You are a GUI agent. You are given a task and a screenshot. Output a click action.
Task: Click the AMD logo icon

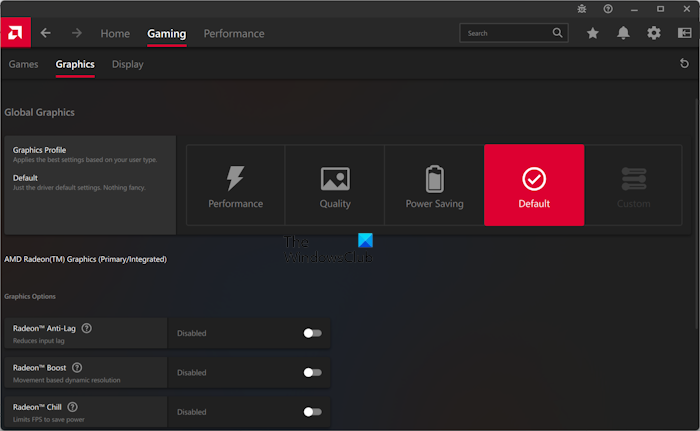tap(17, 33)
